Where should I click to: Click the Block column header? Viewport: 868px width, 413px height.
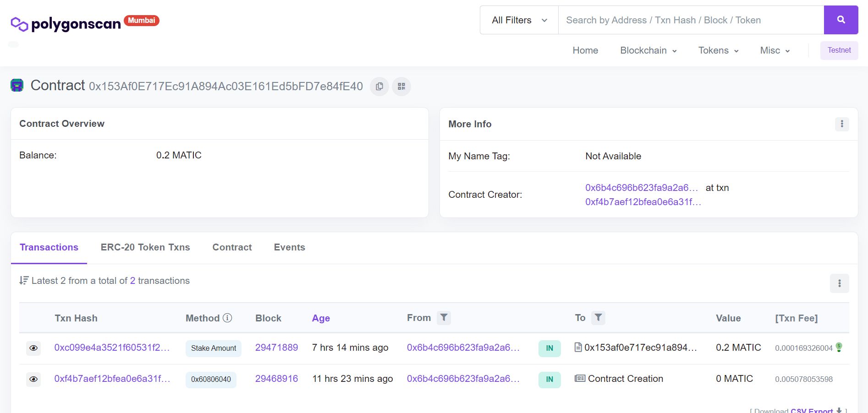(268, 318)
